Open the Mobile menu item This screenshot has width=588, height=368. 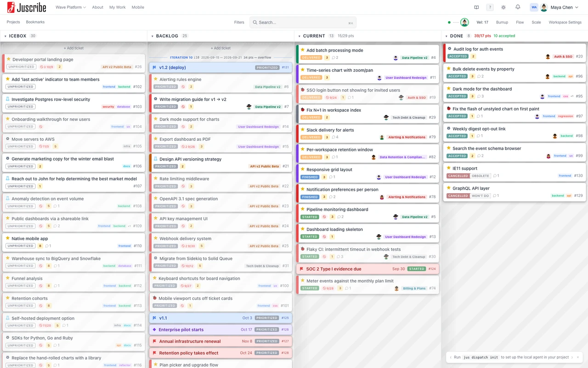138,7
